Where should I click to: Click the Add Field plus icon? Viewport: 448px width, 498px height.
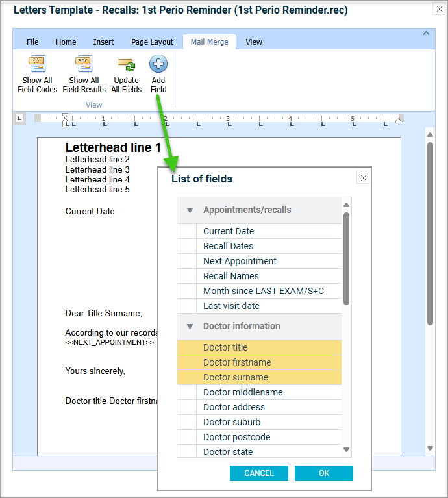pyautogui.click(x=158, y=64)
